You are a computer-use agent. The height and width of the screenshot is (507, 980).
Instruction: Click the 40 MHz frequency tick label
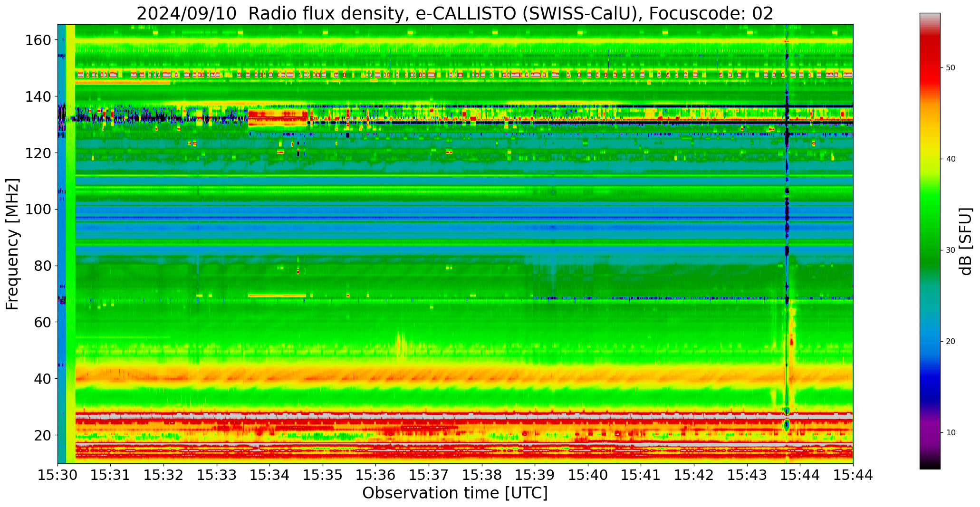tap(43, 379)
